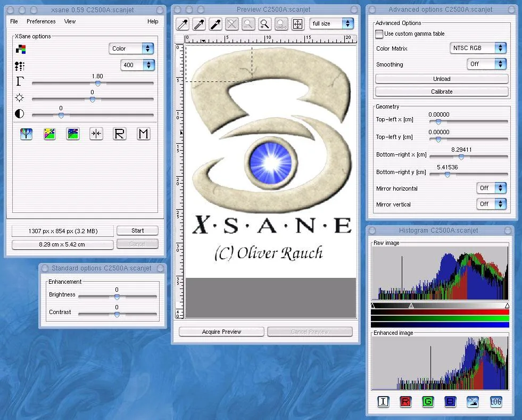
Task: Click the Start scan button
Action: (x=137, y=230)
